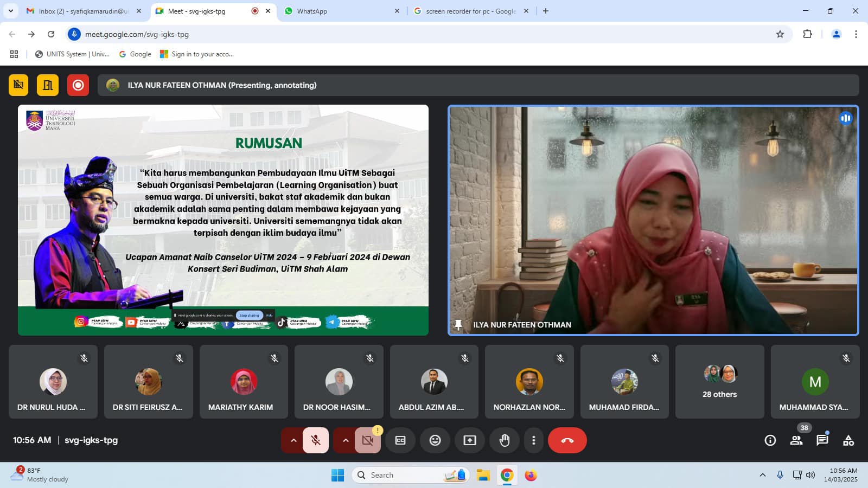Open the apps grid in bookmarks bar
Image resolution: width=868 pixels, height=488 pixels.
click(14, 54)
